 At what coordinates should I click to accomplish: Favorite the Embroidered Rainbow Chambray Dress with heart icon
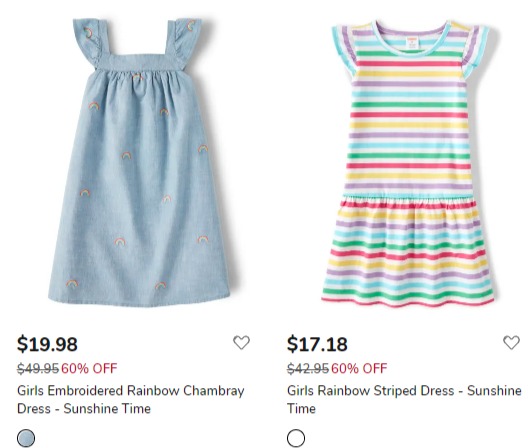241,343
